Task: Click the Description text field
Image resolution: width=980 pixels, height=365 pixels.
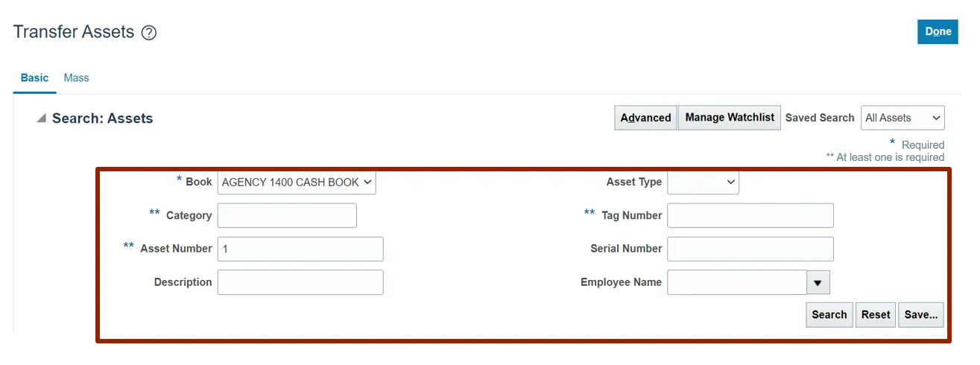Action: [300, 282]
